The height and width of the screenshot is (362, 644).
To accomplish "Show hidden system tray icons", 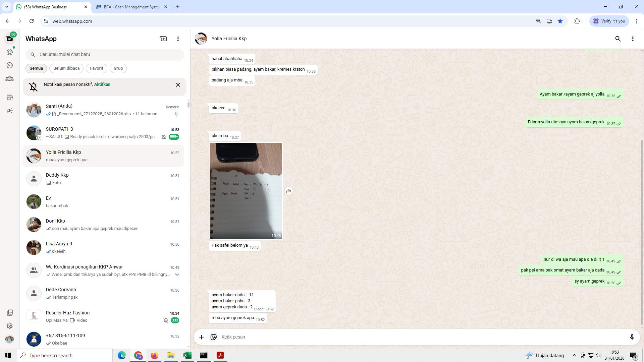I will click(x=574, y=355).
